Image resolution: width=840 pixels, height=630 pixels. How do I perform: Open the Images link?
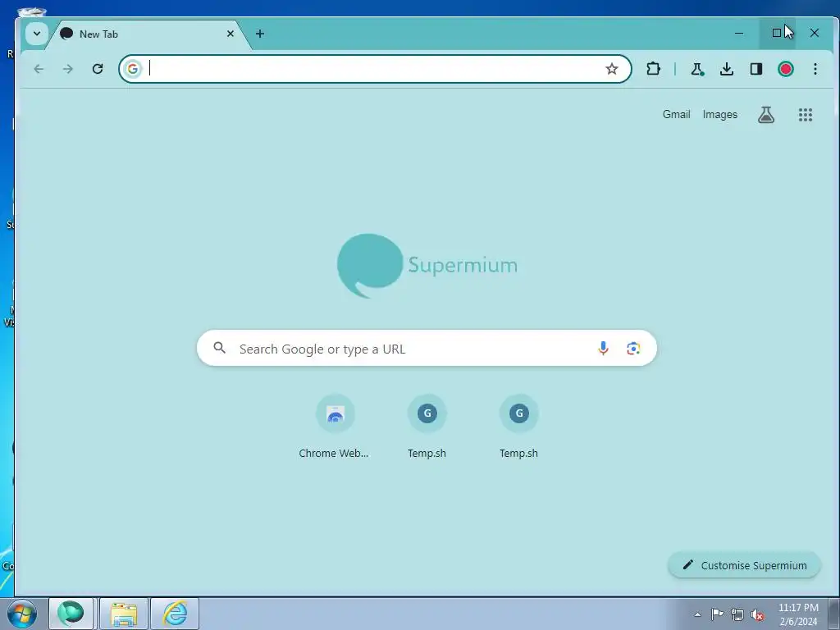pyautogui.click(x=720, y=114)
